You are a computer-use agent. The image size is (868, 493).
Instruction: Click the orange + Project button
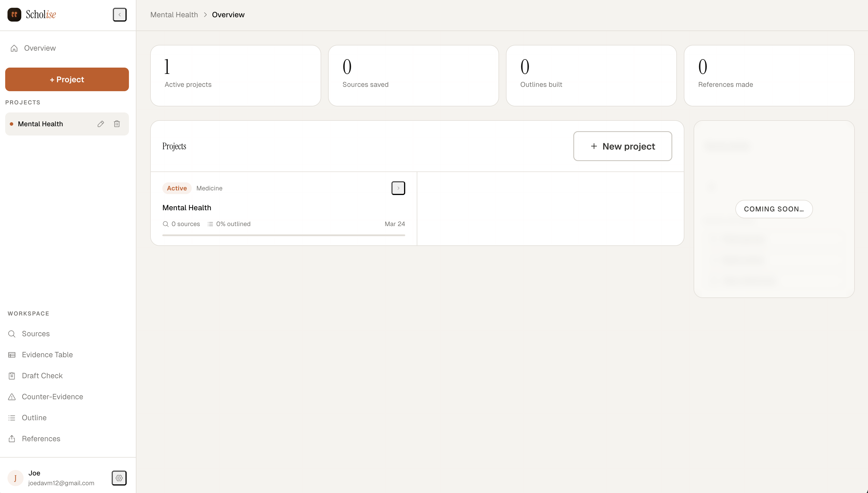point(67,79)
